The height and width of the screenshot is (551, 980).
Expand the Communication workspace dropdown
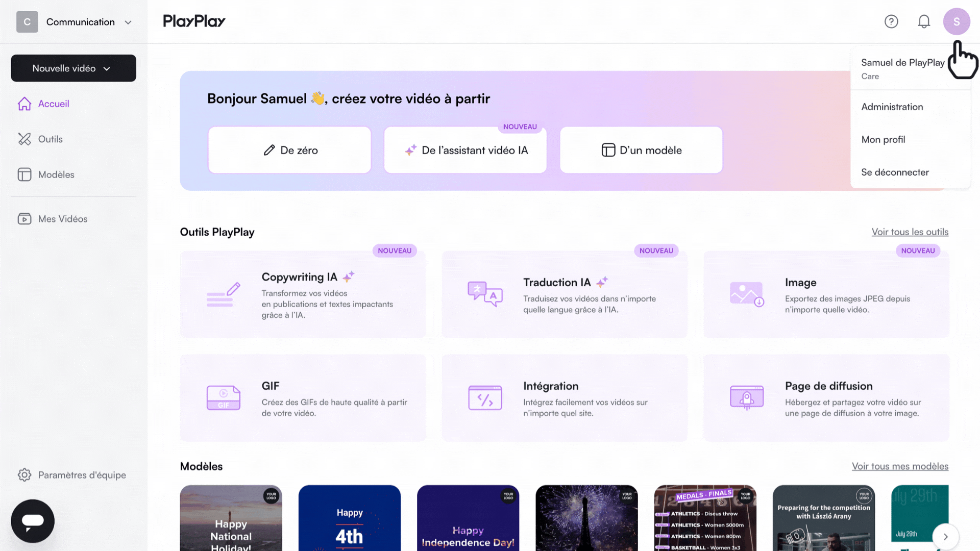click(x=128, y=22)
